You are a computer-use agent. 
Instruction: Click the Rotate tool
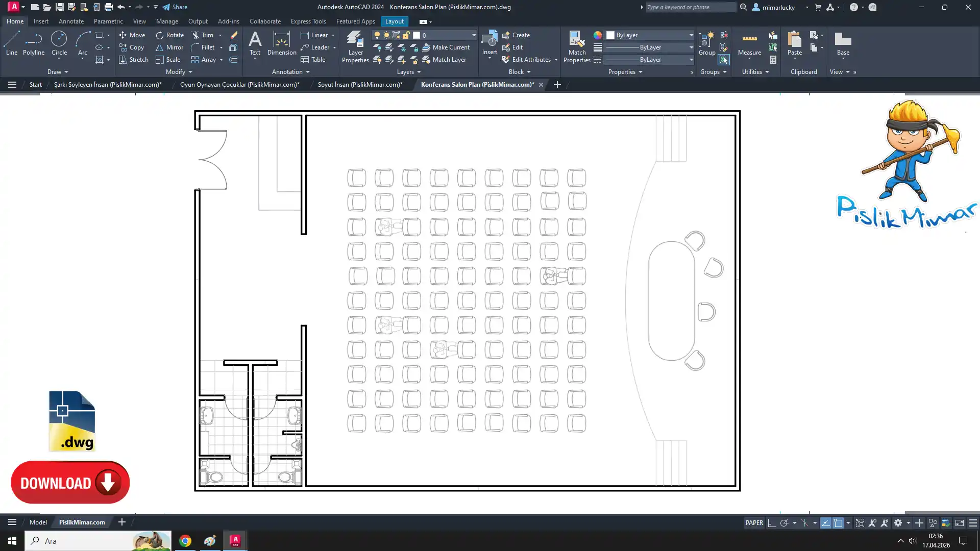click(169, 35)
